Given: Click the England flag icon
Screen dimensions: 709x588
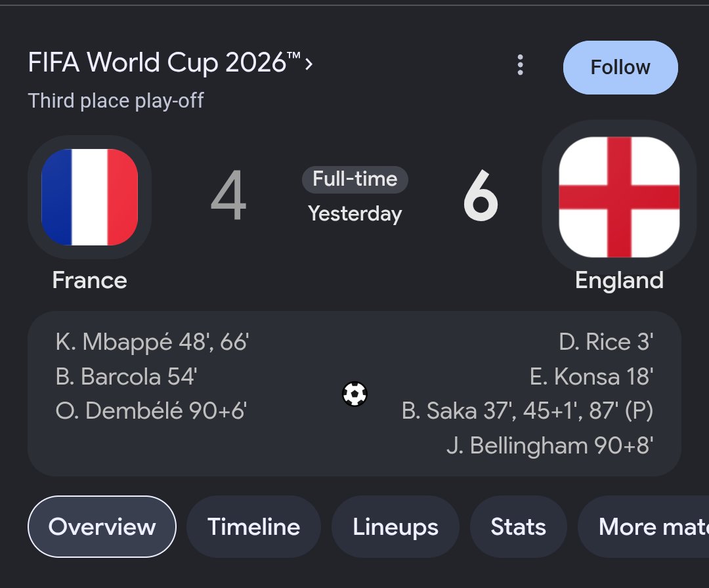Looking at the screenshot, I should click(619, 197).
